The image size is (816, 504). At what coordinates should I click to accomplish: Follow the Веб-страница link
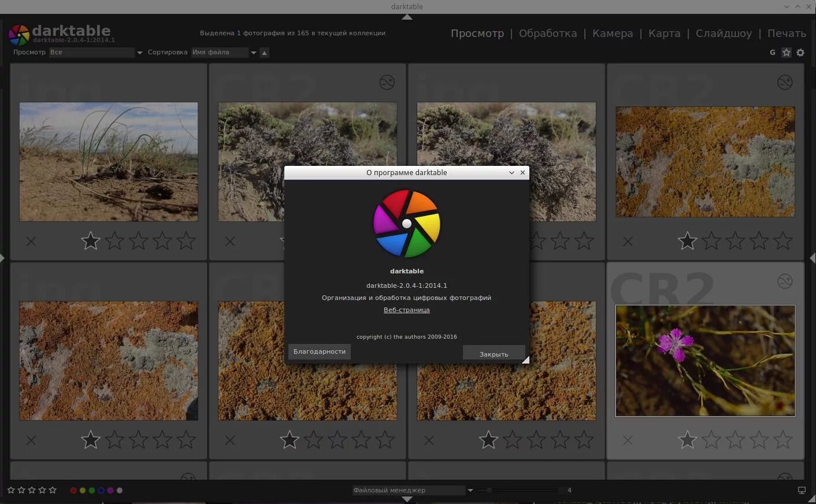407,310
